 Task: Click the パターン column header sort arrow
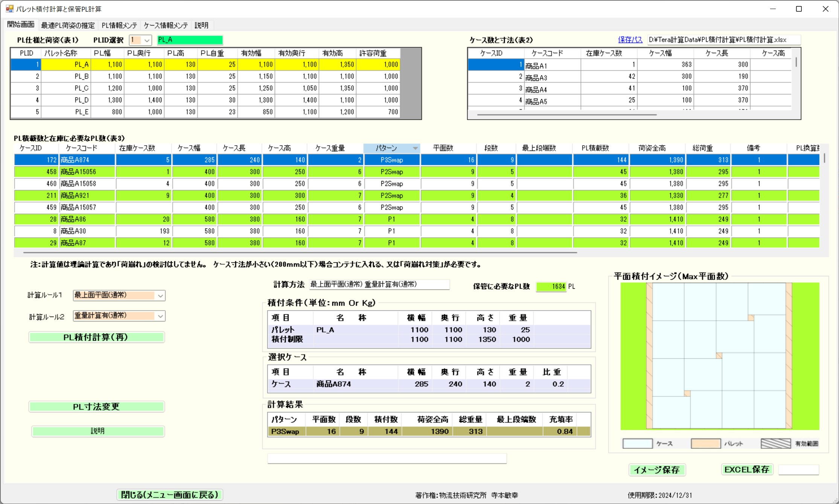point(415,148)
